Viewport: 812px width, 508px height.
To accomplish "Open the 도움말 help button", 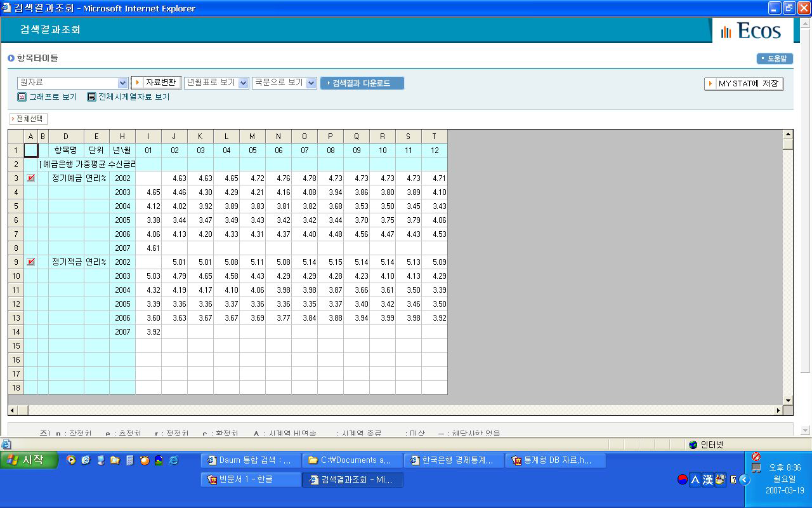I will [x=775, y=58].
